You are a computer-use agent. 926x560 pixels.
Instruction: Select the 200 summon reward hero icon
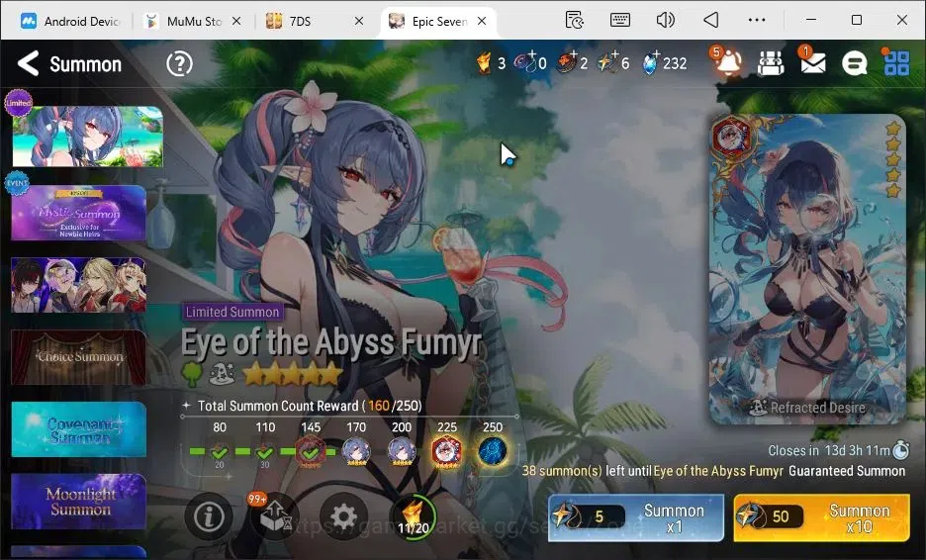[x=402, y=452]
